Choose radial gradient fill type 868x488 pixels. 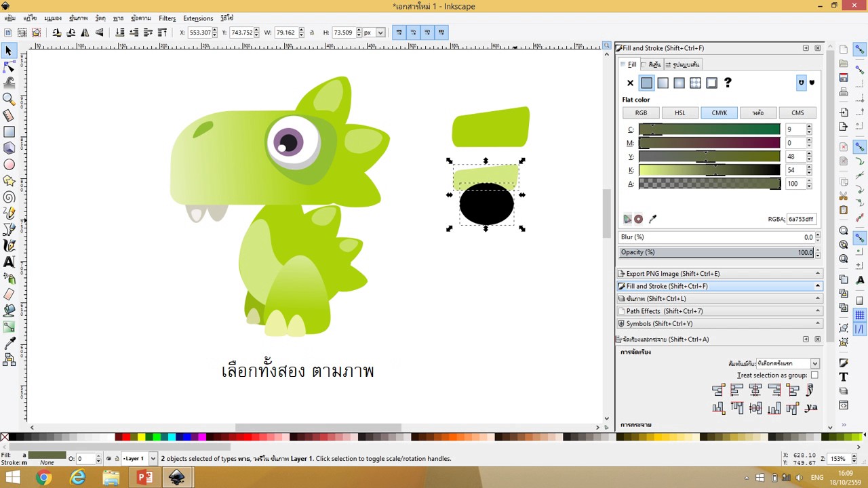[679, 83]
